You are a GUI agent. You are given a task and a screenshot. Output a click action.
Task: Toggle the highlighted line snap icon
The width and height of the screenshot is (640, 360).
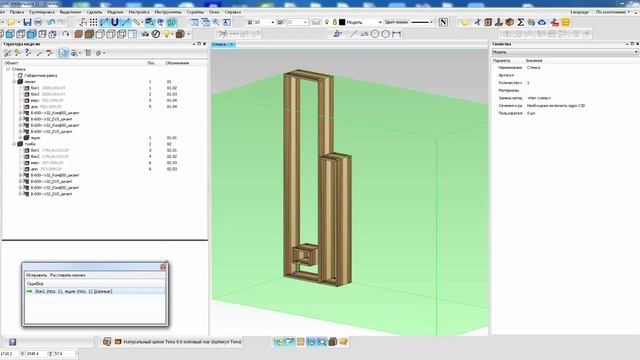coord(125,22)
